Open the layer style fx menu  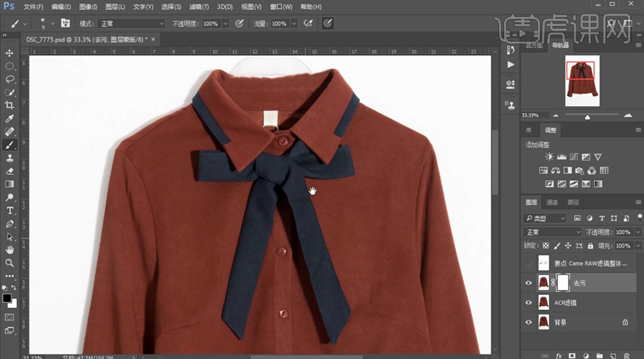pyautogui.click(x=559, y=356)
